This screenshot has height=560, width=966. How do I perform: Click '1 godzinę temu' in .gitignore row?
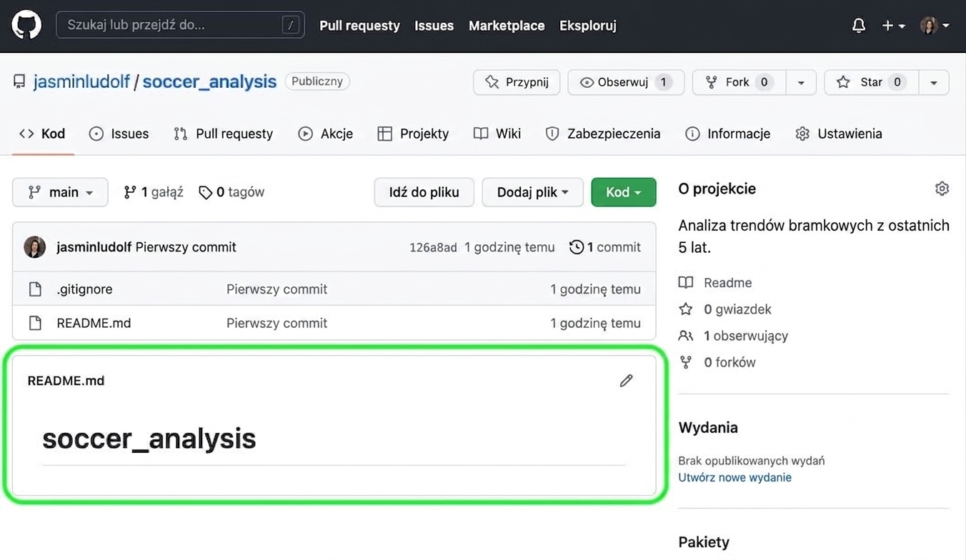(x=595, y=289)
